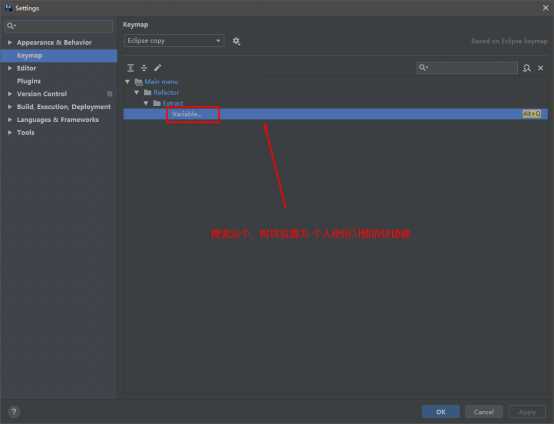Viewport: 554px width, 424px height.
Task: Expand the Editor settings section
Action: point(10,68)
